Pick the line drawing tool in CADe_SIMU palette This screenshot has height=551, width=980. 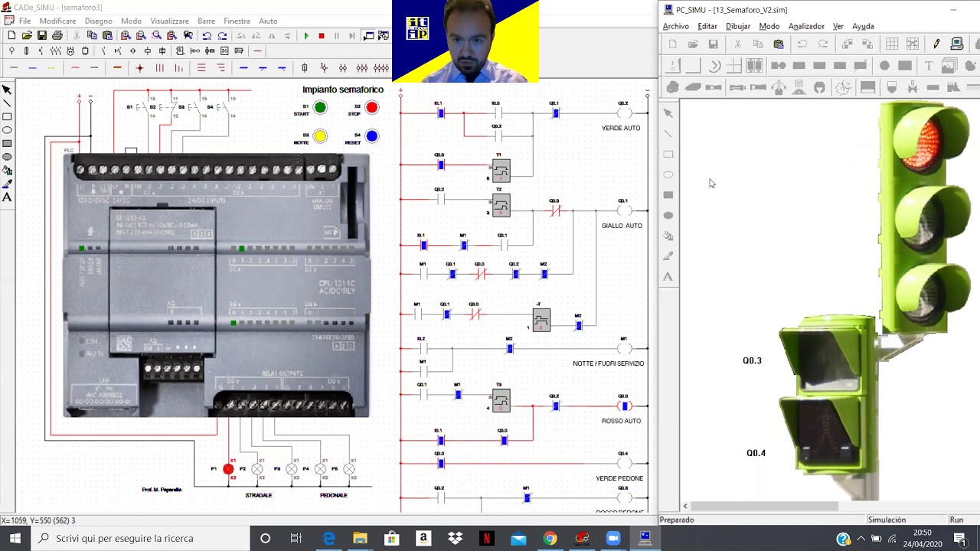pos(7,103)
